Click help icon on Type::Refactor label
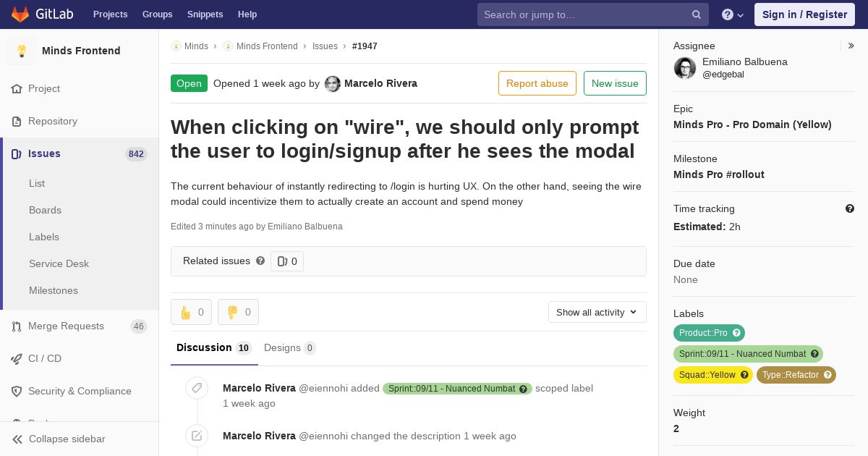The width and height of the screenshot is (868, 456). click(827, 375)
